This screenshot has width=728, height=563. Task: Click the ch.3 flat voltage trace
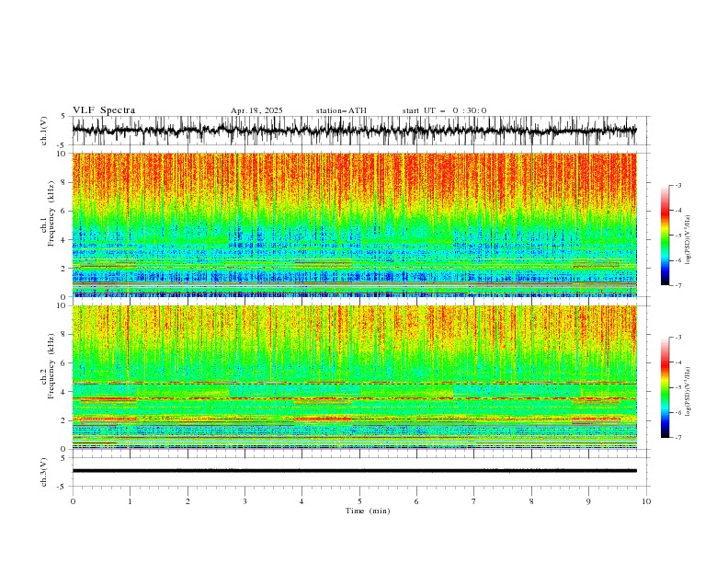pos(354,471)
